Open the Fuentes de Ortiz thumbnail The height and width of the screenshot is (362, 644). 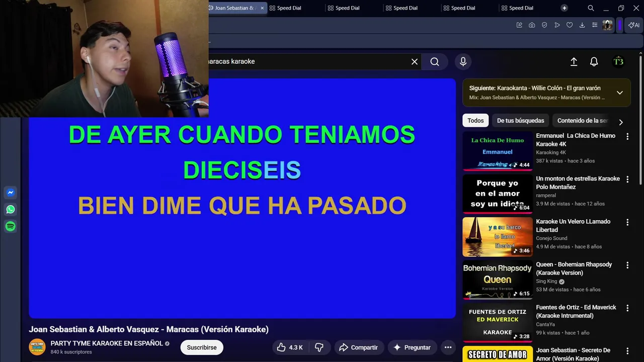point(498,323)
